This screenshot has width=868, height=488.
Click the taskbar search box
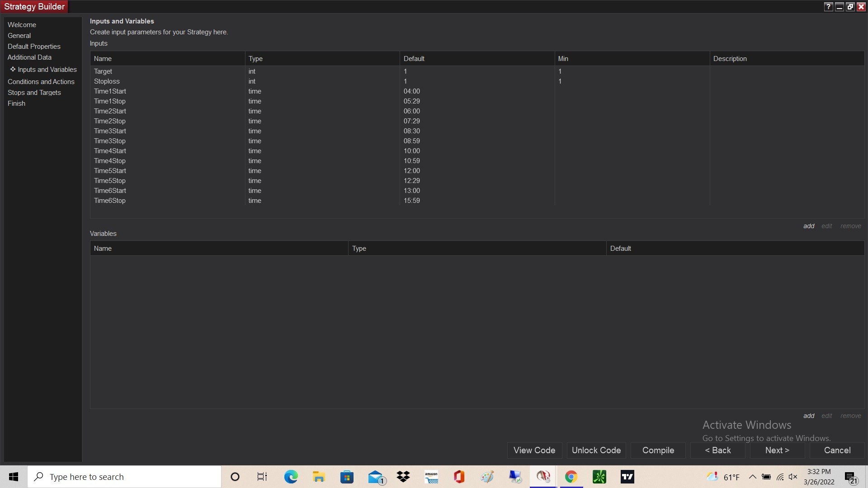point(124,477)
